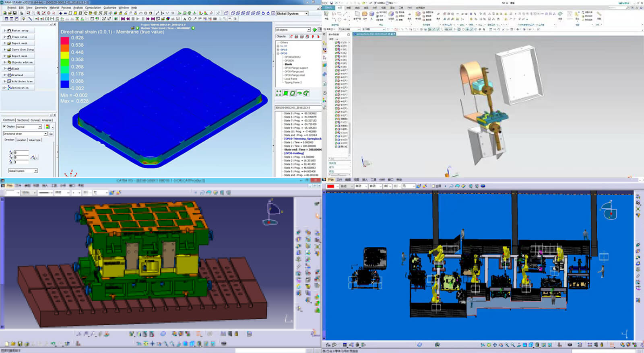Toggle the Display checkbox in Contours panel

[x=4, y=126]
